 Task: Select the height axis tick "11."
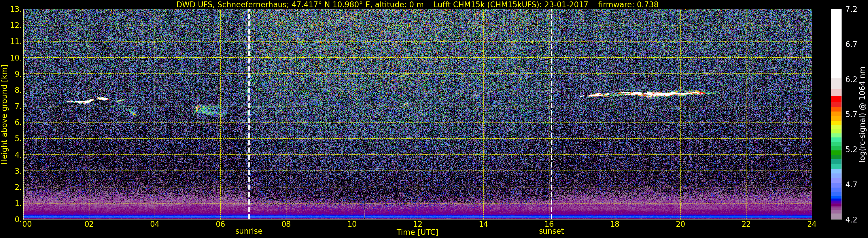[x=16, y=41]
